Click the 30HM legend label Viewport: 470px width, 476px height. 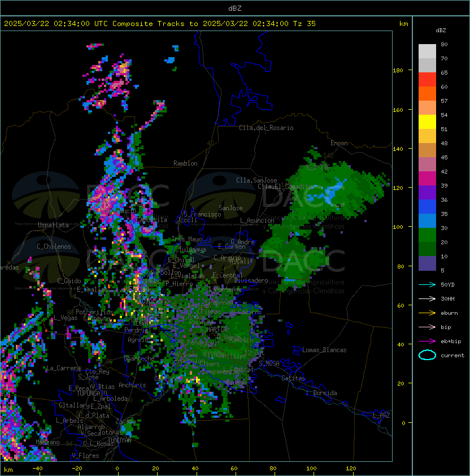click(447, 298)
